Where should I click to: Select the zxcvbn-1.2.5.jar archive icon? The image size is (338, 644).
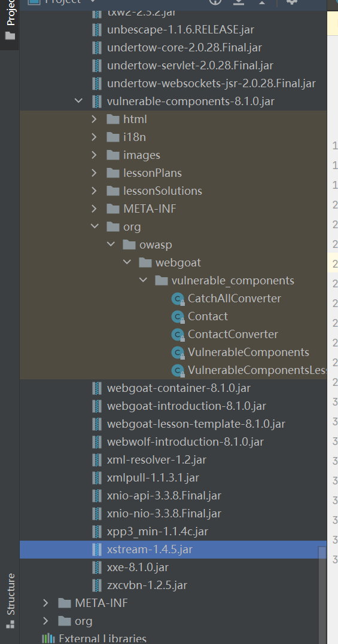click(x=97, y=585)
